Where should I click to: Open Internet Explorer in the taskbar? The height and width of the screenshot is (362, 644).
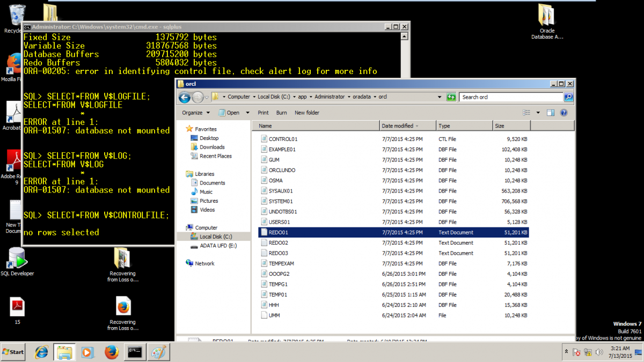point(41,352)
